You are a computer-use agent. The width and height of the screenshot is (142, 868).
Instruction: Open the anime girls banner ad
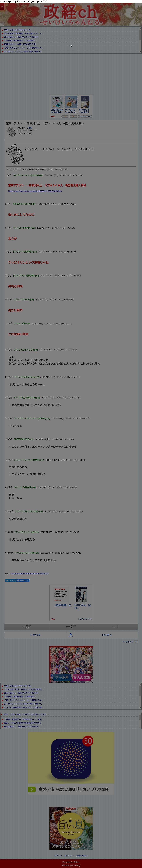point(71,664)
